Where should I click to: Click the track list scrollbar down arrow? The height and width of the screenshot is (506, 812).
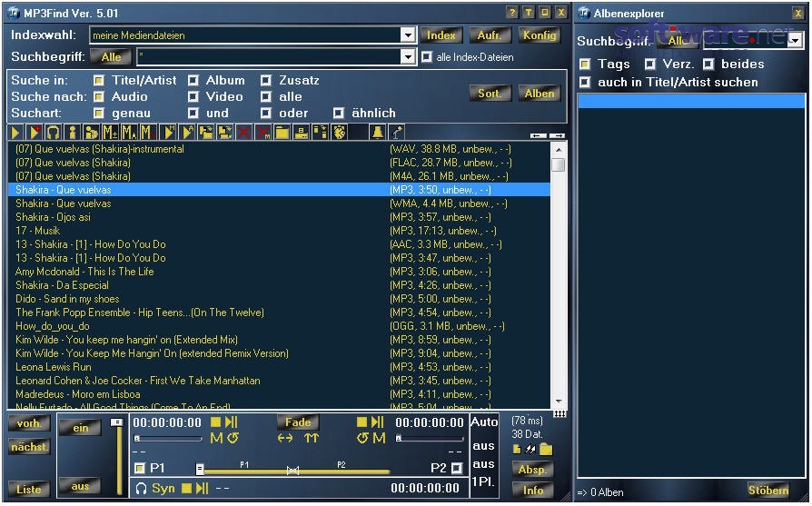(559, 402)
